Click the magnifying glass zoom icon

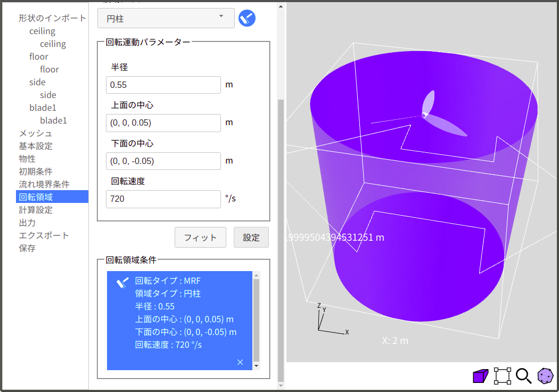524,376
